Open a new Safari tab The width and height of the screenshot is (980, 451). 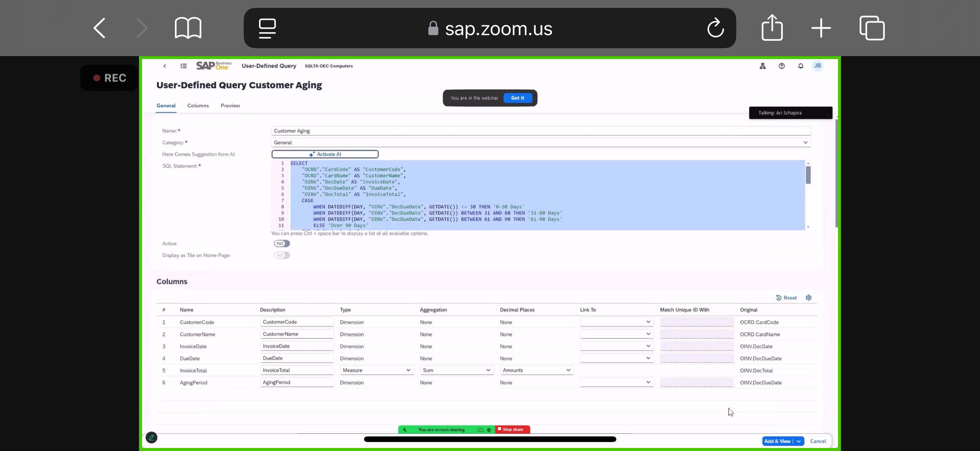(821, 28)
